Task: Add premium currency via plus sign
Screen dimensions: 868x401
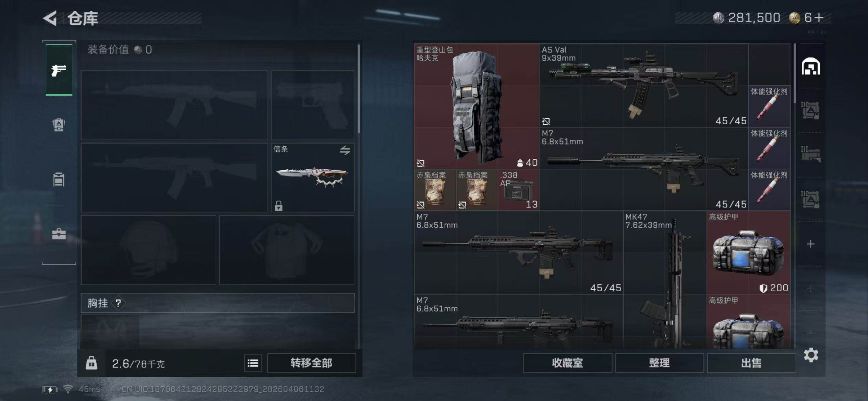Action: (x=819, y=17)
